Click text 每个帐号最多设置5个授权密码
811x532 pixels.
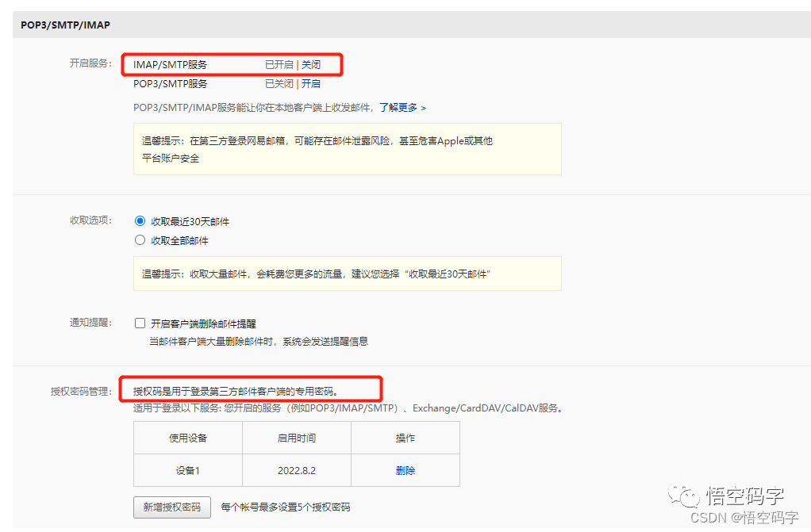286,507
